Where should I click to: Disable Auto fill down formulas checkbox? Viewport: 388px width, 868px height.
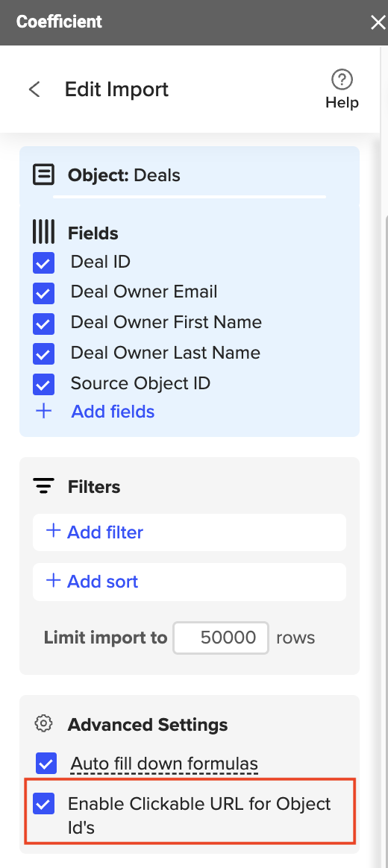tap(46, 764)
